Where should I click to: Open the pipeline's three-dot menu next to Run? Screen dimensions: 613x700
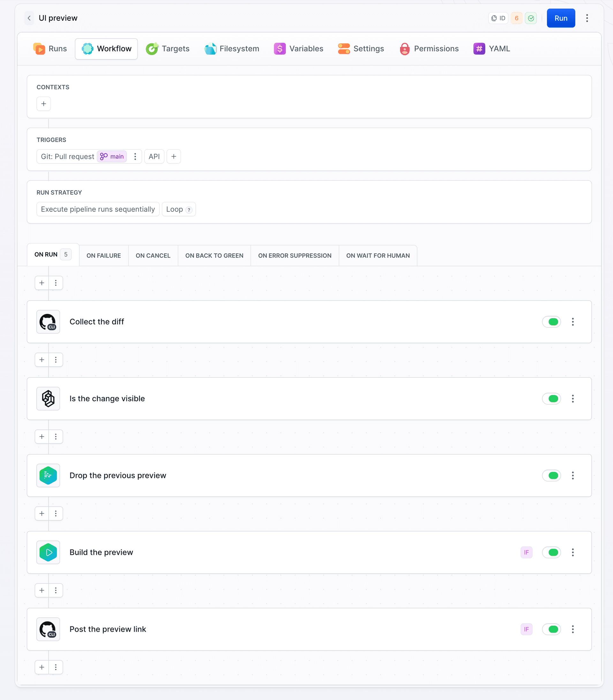tap(587, 18)
